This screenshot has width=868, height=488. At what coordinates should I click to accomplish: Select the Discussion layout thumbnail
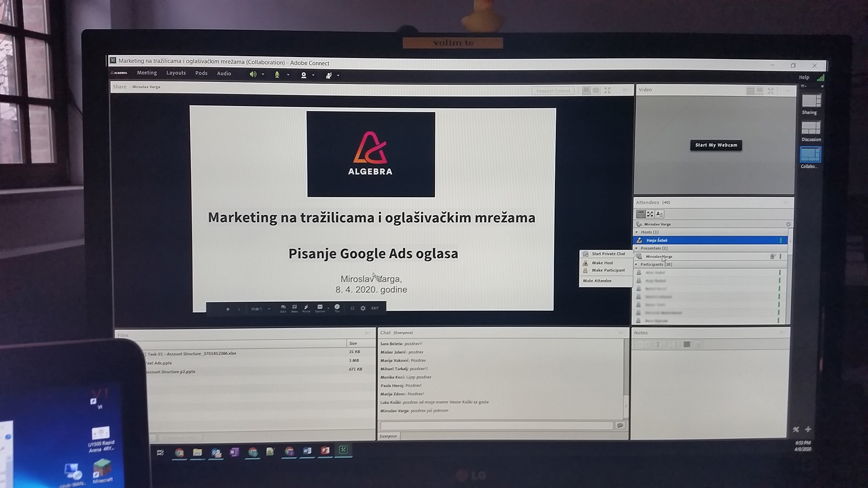click(811, 127)
